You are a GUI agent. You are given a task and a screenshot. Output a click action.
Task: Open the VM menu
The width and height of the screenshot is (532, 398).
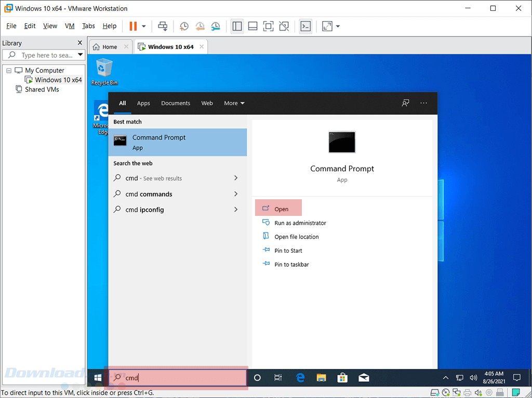coord(70,26)
